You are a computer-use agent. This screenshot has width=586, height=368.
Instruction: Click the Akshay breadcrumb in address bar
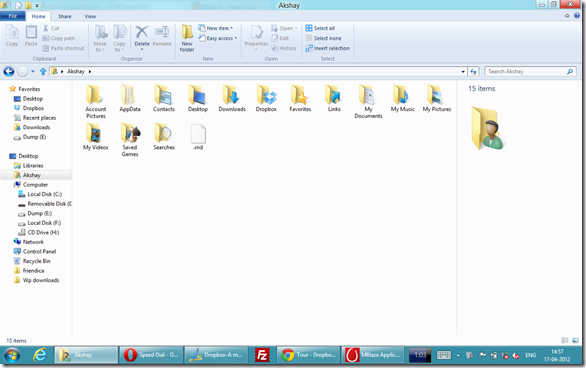[76, 71]
